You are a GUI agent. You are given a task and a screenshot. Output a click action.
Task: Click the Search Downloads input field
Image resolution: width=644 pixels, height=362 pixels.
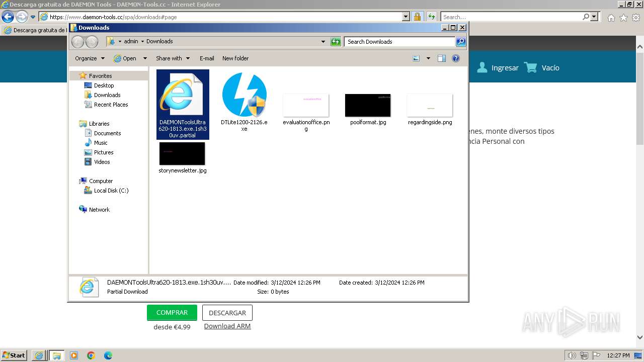point(400,42)
